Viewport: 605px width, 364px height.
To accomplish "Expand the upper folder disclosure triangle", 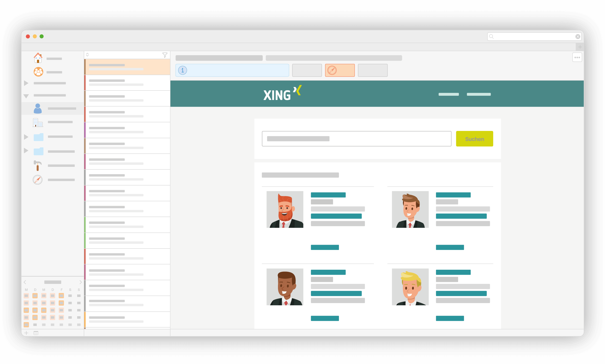I will click(x=26, y=137).
